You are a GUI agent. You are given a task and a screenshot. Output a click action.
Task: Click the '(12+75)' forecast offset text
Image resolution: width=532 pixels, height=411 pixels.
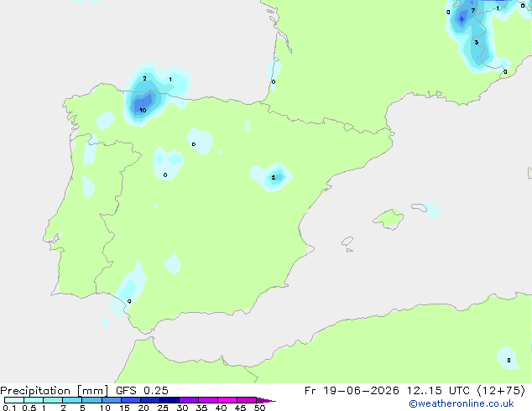pyautogui.click(x=502, y=391)
